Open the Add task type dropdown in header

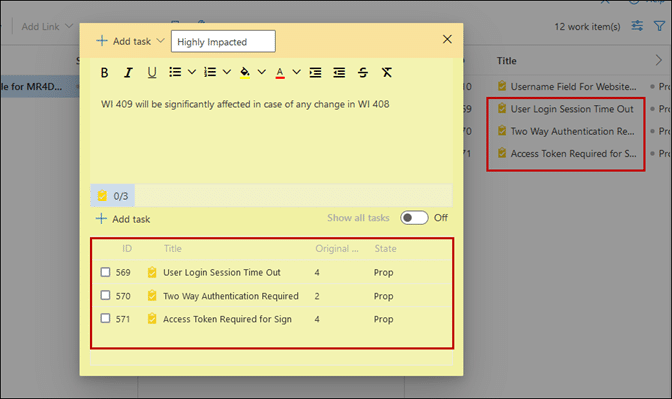coord(160,41)
